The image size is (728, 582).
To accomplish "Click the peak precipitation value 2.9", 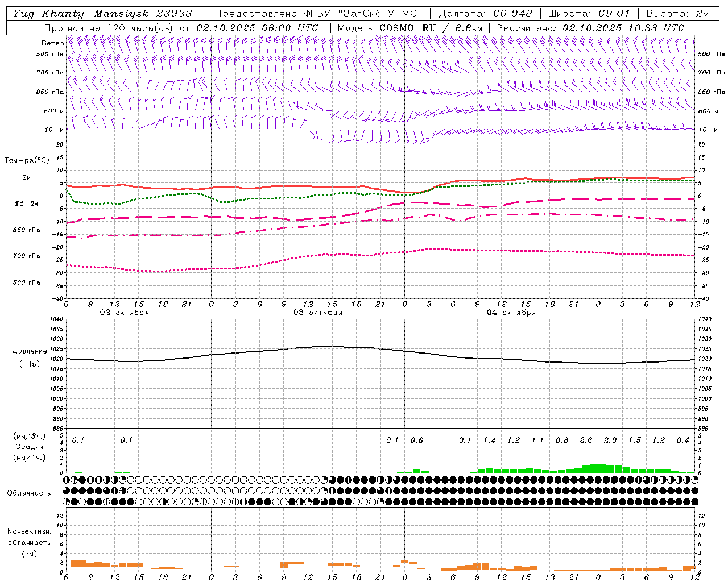I will (610, 440).
